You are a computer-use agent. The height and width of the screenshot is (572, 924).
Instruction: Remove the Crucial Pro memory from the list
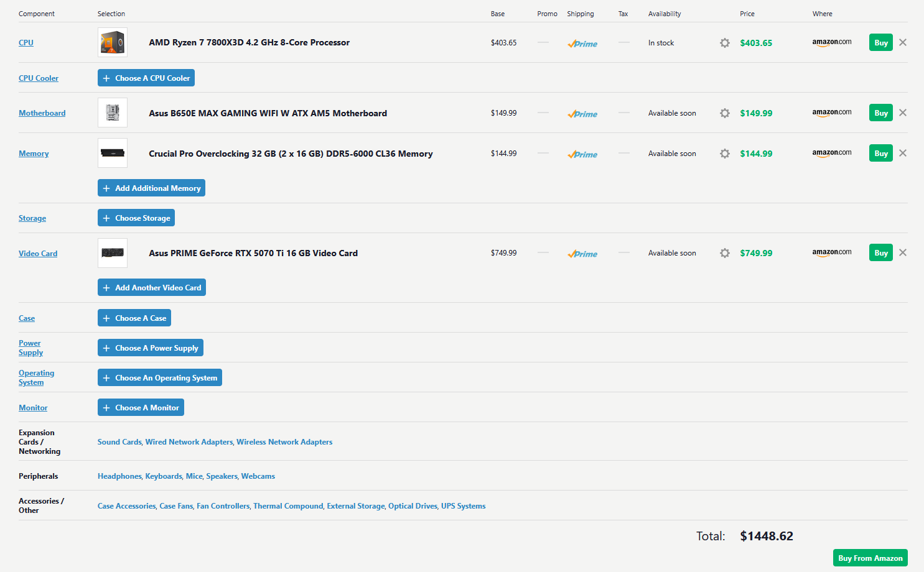tap(903, 153)
